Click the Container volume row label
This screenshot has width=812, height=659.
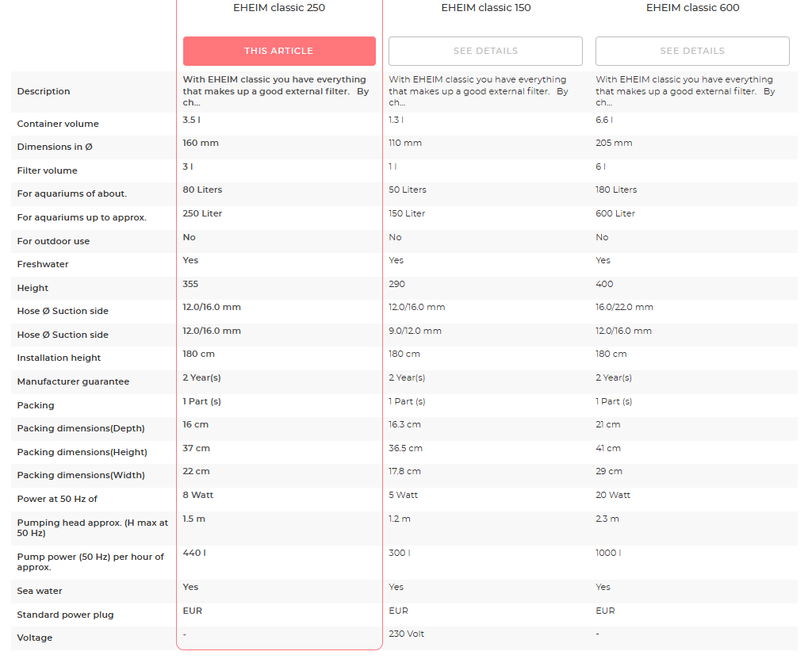click(58, 124)
